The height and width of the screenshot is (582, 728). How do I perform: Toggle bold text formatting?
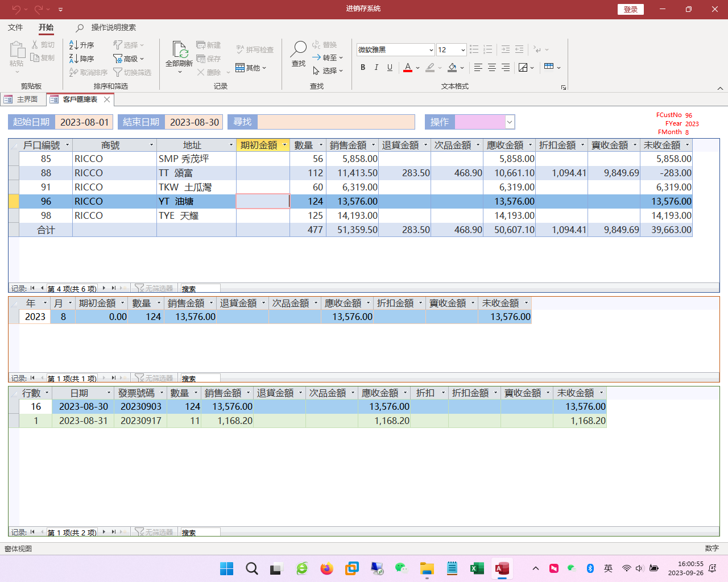coord(363,68)
